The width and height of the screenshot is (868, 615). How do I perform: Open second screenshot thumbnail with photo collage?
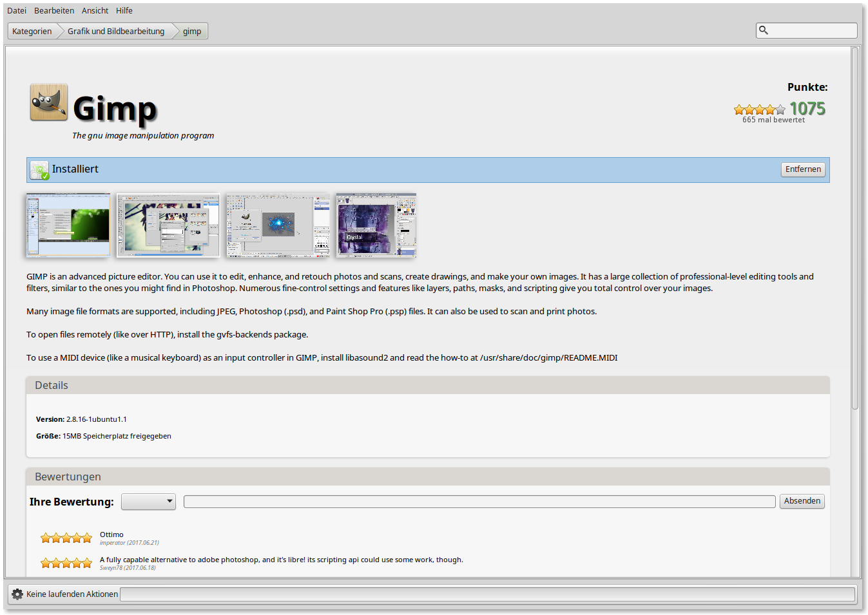pos(168,225)
